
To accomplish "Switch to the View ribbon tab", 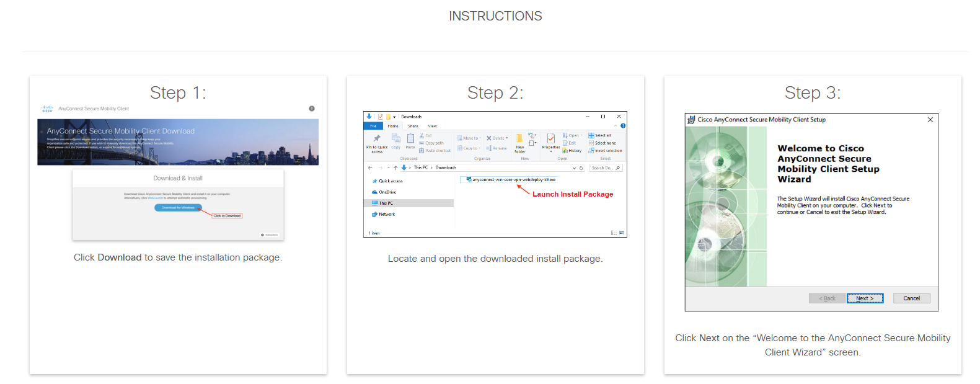I will pyautogui.click(x=433, y=126).
